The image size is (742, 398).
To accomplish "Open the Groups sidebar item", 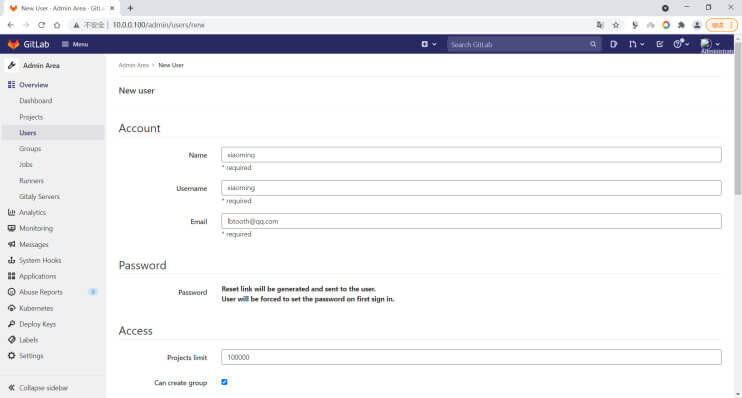I will tap(30, 149).
